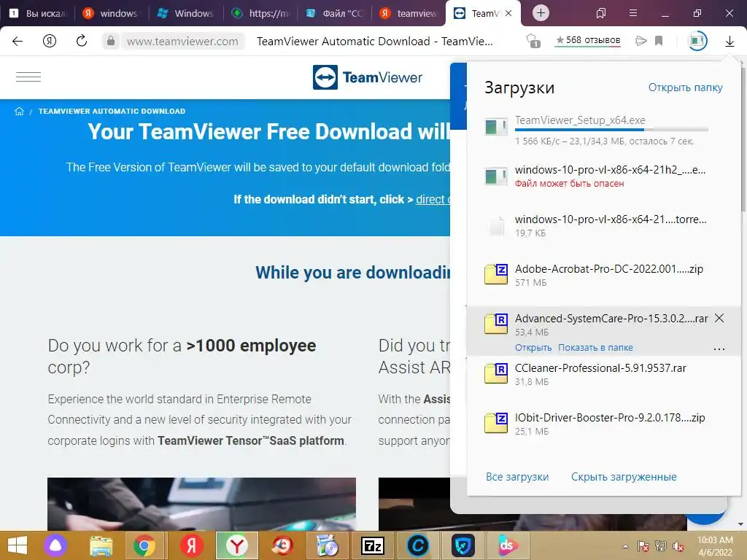This screenshot has width=747, height=560.
Task: Open the shield app icon in the taskbar
Action: tap(462, 545)
